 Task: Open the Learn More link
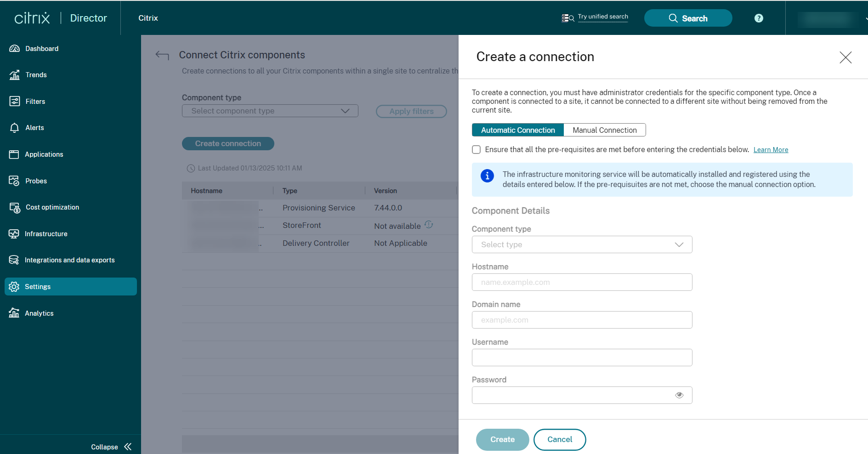(x=771, y=150)
